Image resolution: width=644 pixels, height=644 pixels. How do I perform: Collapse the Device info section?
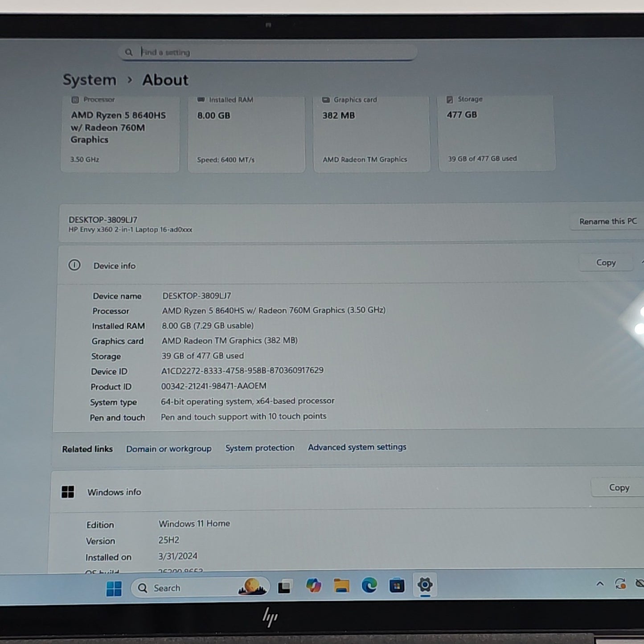(642, 262)
